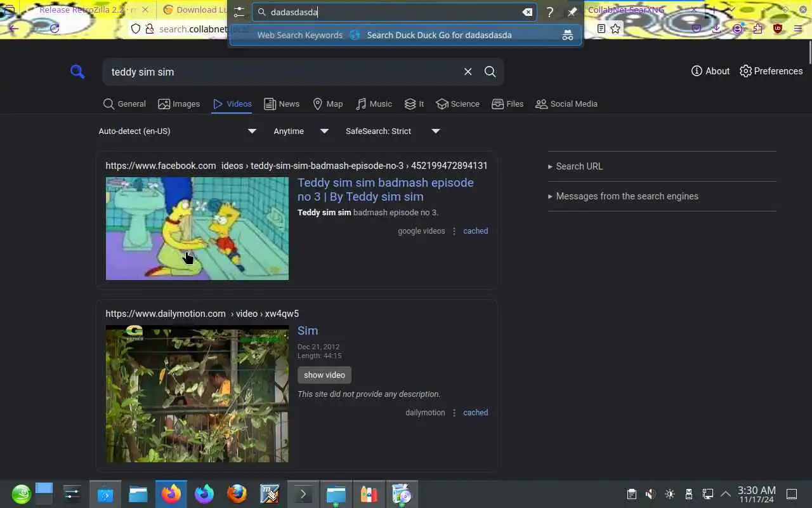Open KRunner configure settings icon

[x=239, y=12]
